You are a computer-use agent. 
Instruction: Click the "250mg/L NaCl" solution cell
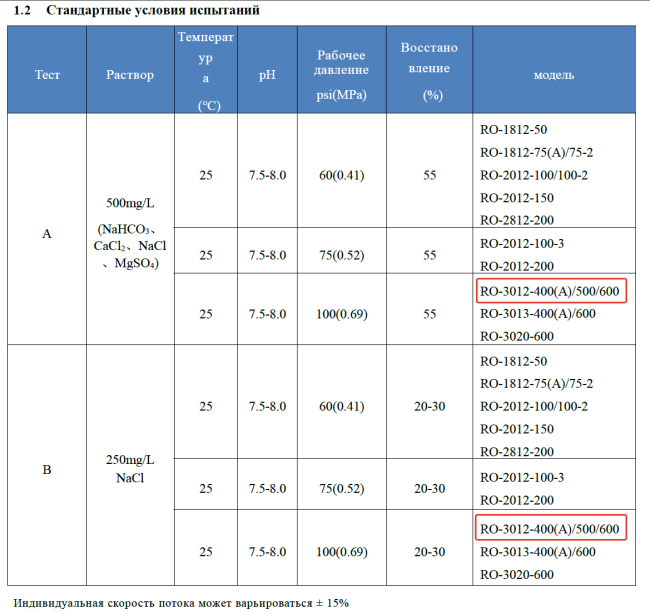(x=130, y=468)
